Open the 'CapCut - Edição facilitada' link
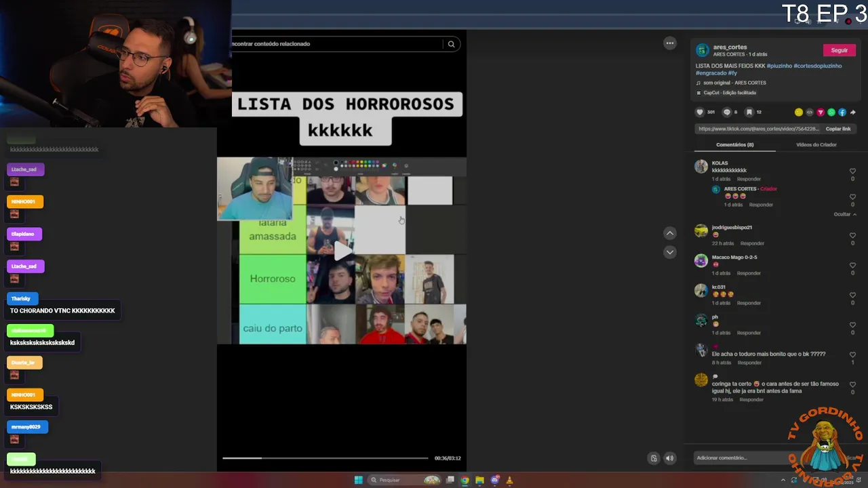 pyautogui.click(x=730, y=93)
